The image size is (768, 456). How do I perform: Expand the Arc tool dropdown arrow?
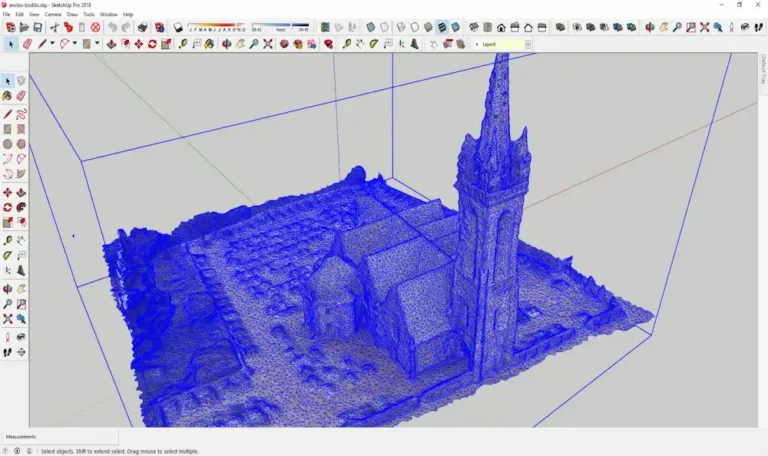[74, 44]
